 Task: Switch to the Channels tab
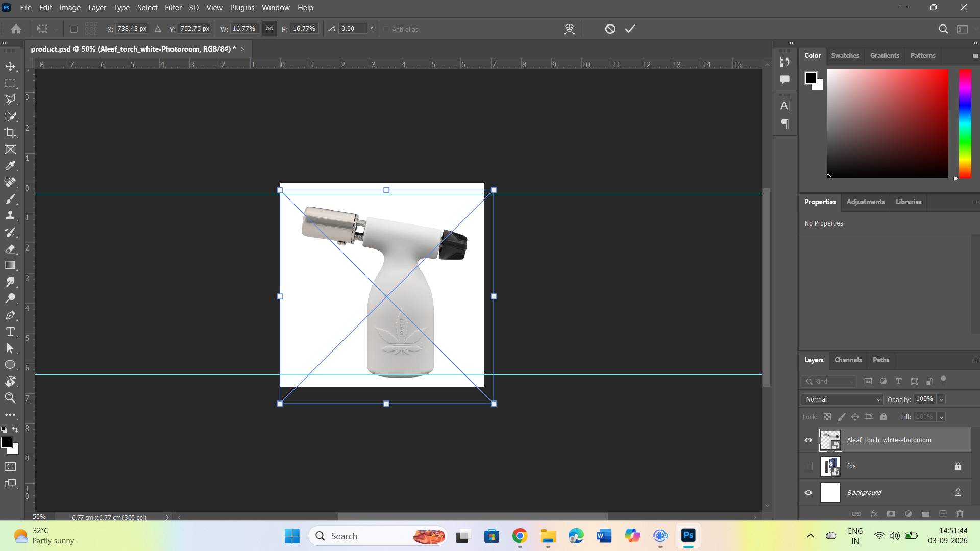point(848,360)
